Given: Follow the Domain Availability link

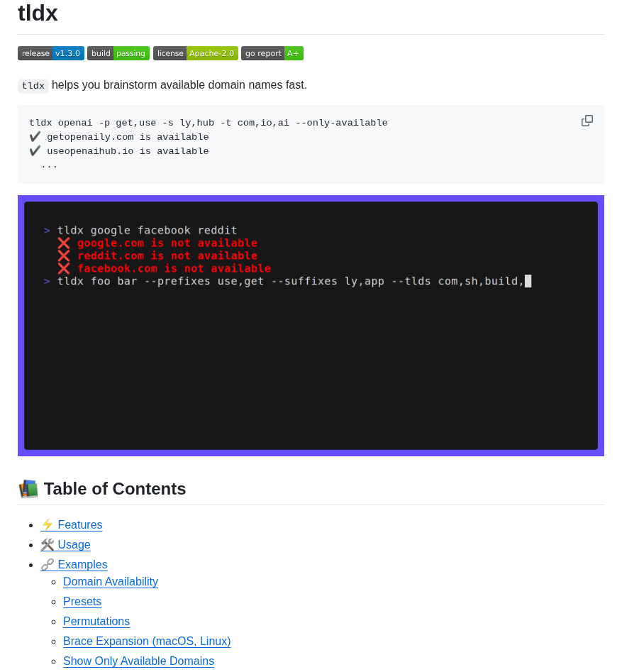Looking at the screenshot, I should click(x=111, y=582).
